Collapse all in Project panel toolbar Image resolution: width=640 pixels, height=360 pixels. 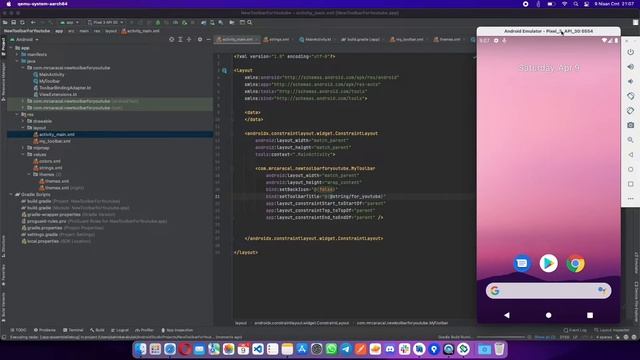[x=189, y=40]
